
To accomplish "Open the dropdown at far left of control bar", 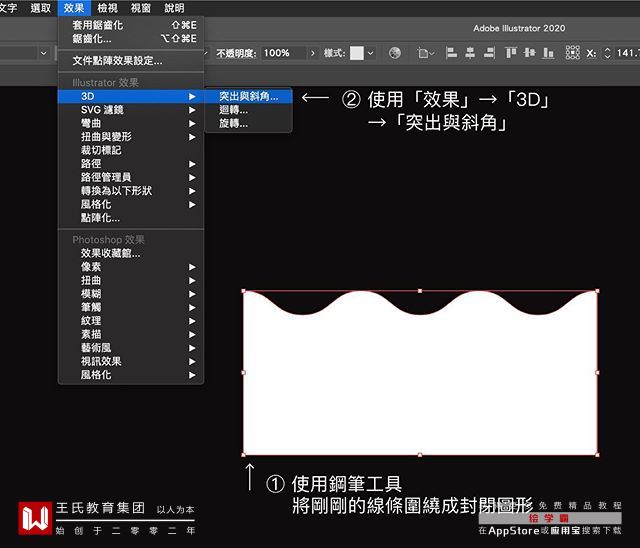I will pos(44,53).
